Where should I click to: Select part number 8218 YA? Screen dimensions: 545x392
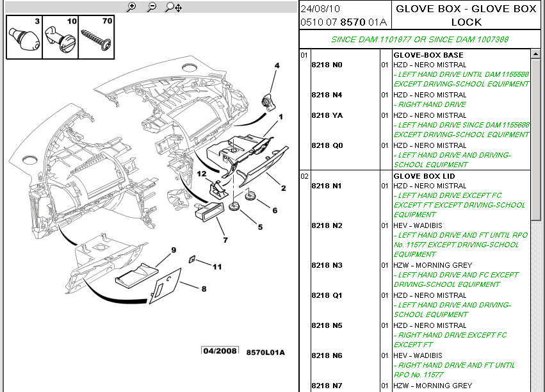(x=327, y=115)
